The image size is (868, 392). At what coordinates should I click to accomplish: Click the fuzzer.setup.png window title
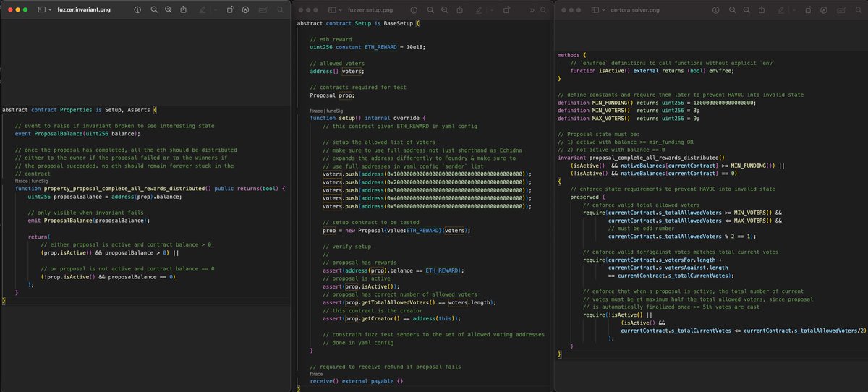(370, 10)
